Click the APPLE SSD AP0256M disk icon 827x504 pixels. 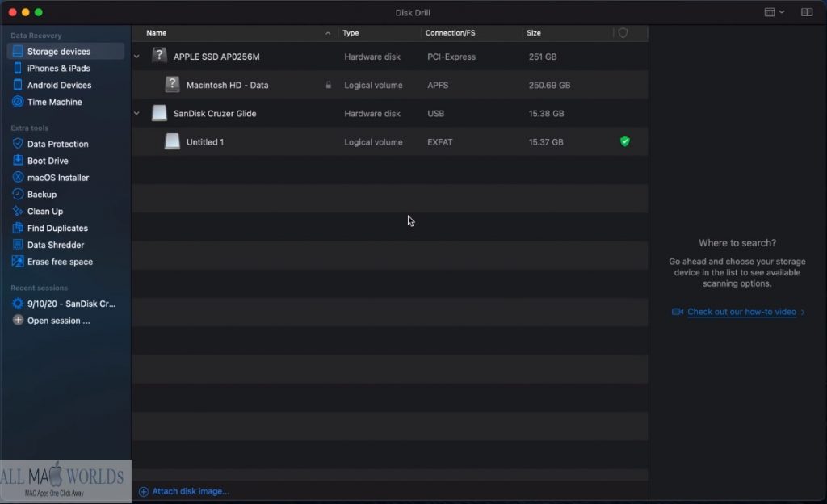click(159, 56)
